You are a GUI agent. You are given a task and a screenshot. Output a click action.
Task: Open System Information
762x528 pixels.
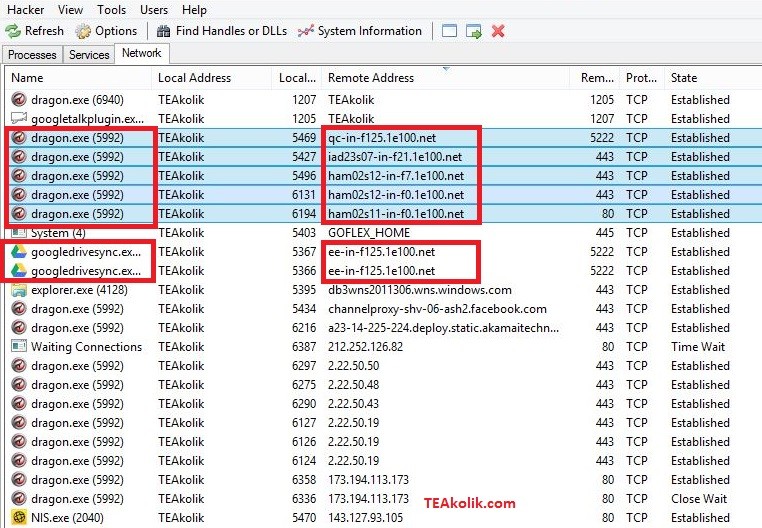(x=360, y=31)
